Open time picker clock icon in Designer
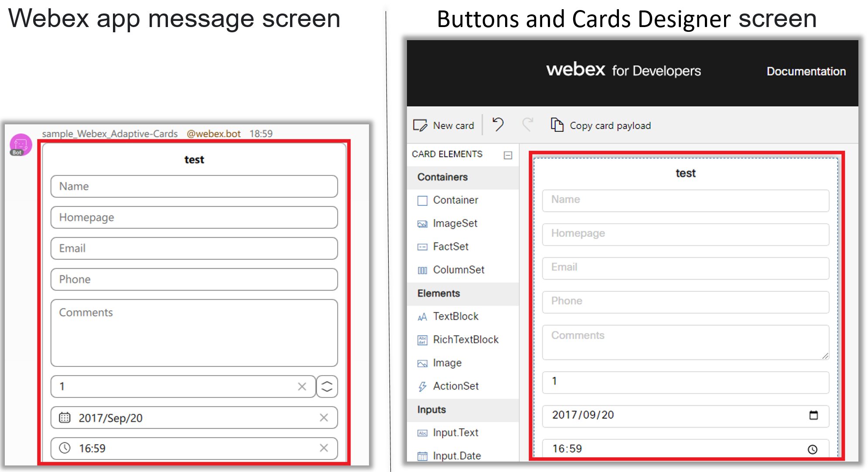This screenshot has width=868, height=472. 813,449
